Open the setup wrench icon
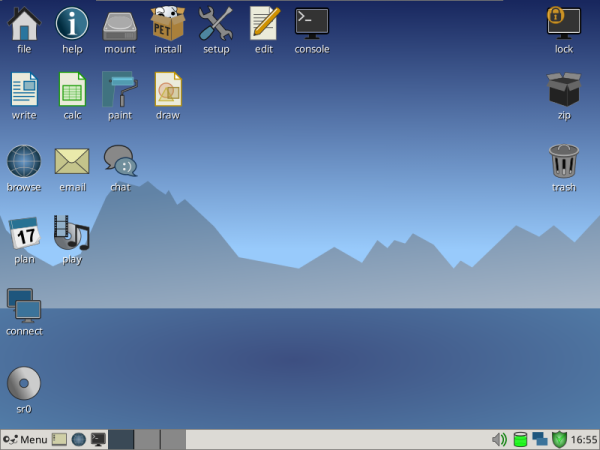This screenshot has height=450, width=600. click(x=216, y=23)
